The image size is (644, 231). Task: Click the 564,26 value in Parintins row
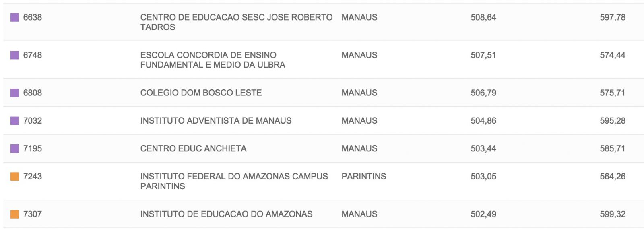pyautogui.click(x=612, y=176)
